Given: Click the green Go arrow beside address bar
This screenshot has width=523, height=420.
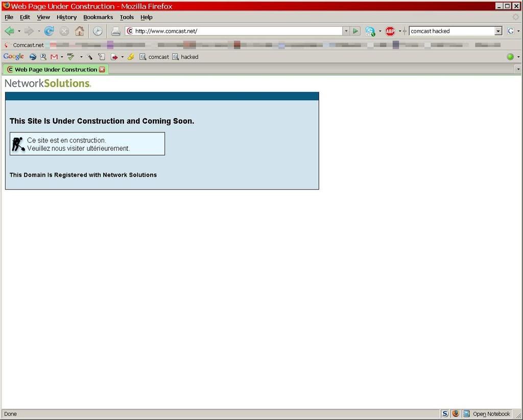Looking at the screenshot, I should click(355, 31).
